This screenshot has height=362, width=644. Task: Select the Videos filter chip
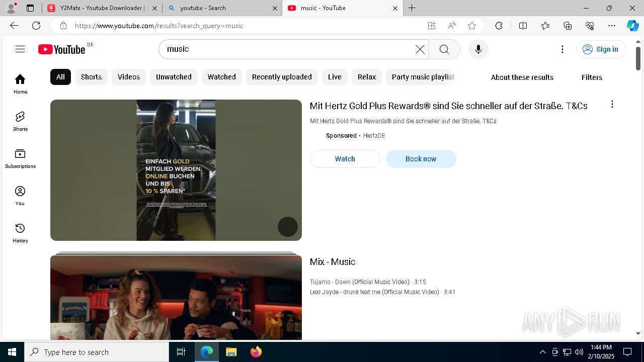coord(129,77)
